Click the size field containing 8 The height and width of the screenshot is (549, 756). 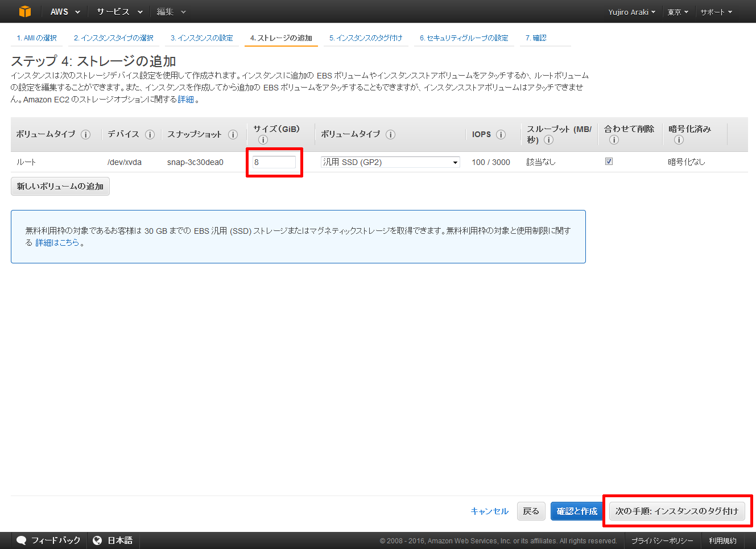coord(274,162)
